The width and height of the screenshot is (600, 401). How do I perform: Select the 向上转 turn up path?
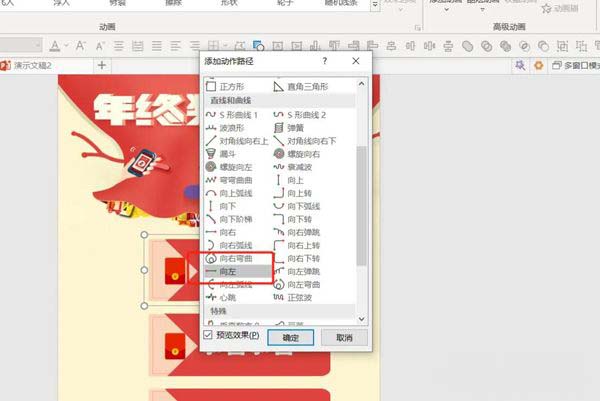[293, 193]
